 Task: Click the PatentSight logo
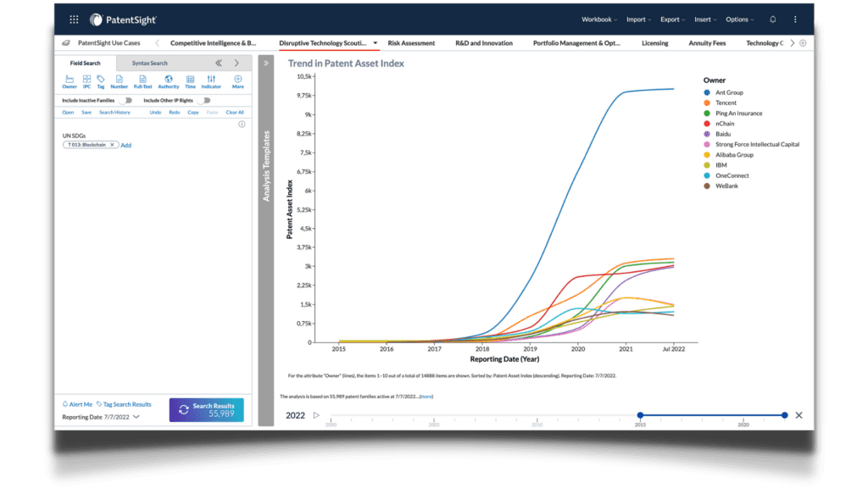point(124,20)
